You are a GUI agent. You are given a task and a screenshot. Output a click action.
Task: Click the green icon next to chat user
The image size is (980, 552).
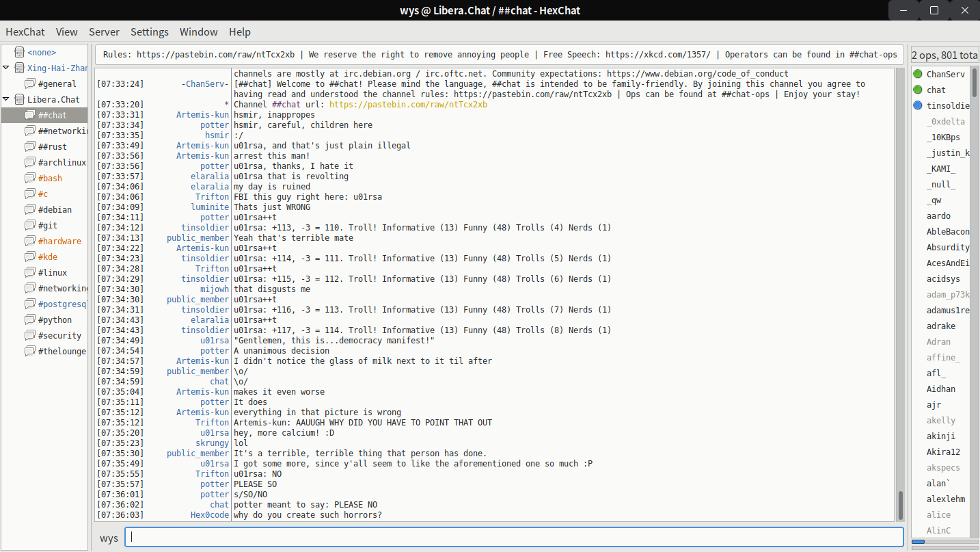[x=918, y=90]
